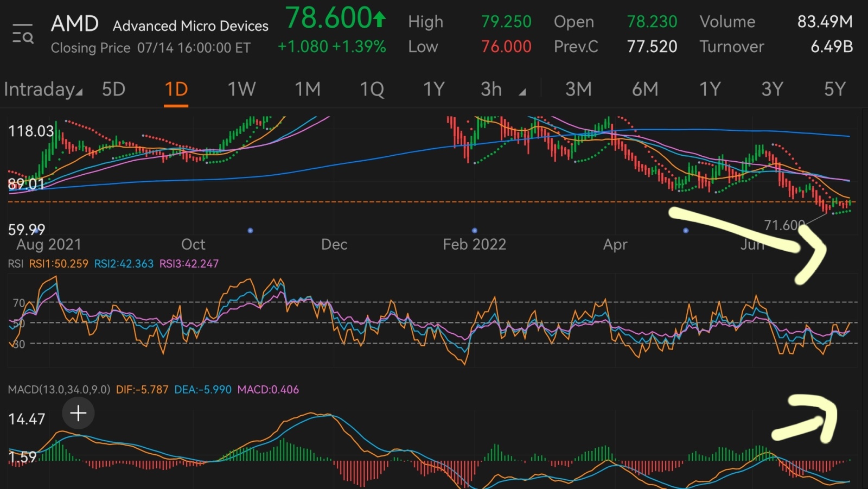Viewport: 868px width, 489px height.
Task: Click the RSI indicator label
Action: tap(15, 264)
